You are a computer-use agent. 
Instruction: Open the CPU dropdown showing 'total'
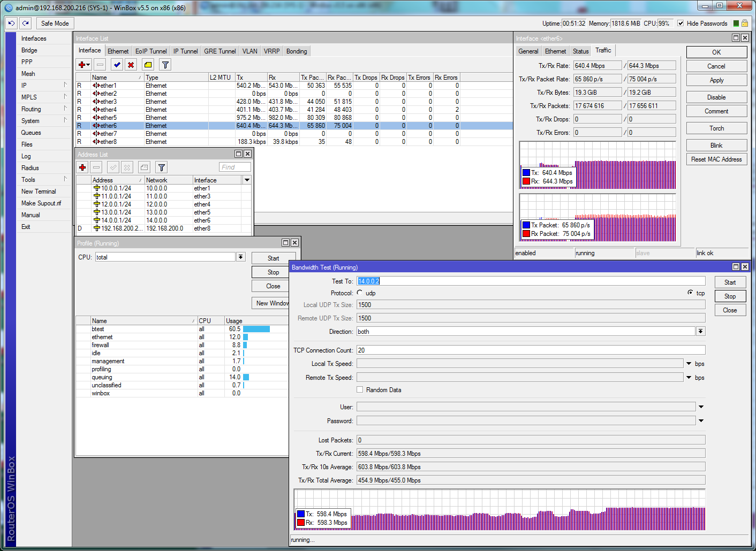240,257
